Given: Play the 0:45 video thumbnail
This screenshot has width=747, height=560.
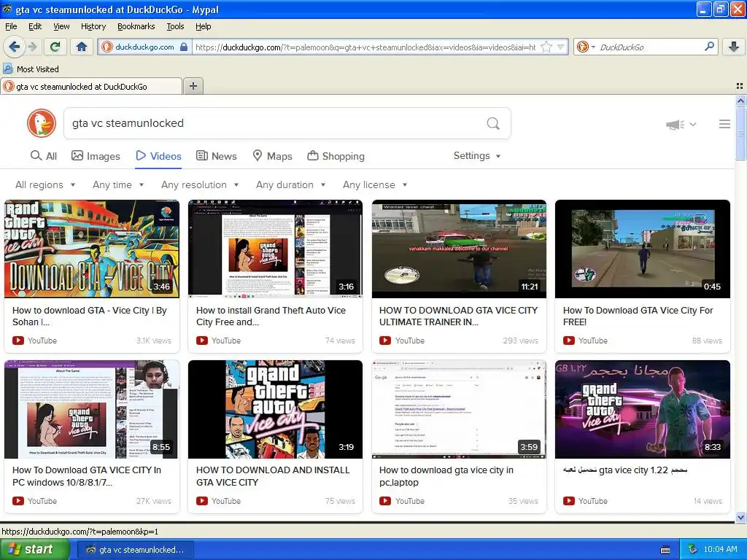Looking at the screenshot, I should 642,249.
